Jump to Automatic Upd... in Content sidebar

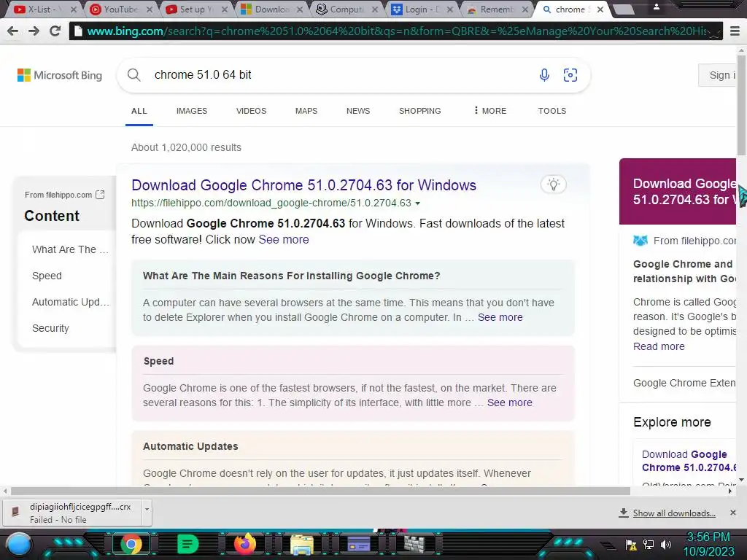[x=71, y=302]
